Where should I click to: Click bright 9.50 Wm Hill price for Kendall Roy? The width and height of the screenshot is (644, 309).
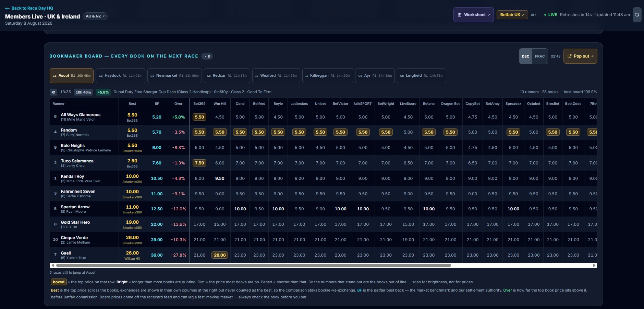(x=220, y=178)
